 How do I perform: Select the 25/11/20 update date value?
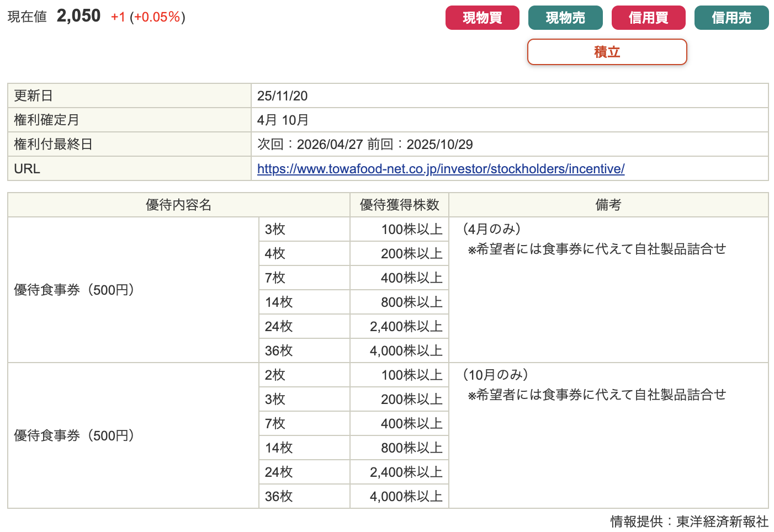(x=282, y=96)
